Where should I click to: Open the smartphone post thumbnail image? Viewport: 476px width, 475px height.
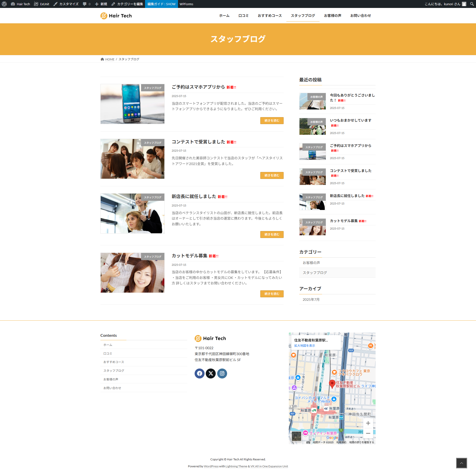[x=132, y=104]
